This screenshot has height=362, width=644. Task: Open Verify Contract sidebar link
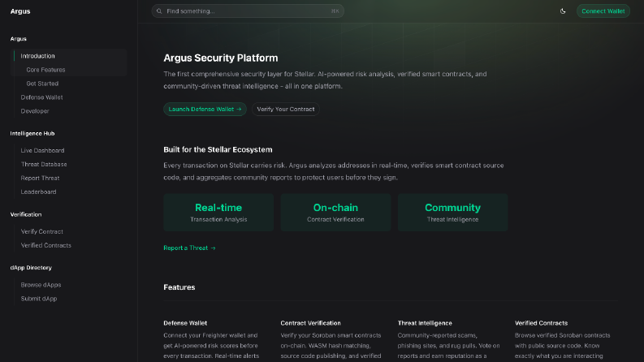42,231
